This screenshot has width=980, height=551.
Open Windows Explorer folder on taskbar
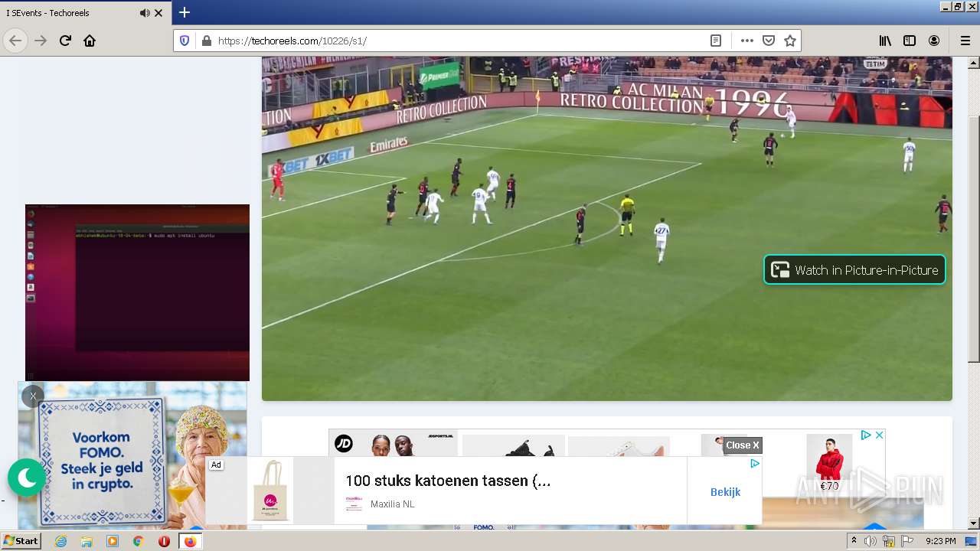87,541
